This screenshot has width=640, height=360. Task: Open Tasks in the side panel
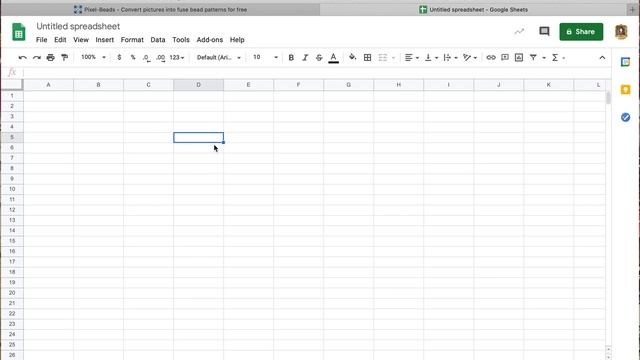(x=625, y=118)
